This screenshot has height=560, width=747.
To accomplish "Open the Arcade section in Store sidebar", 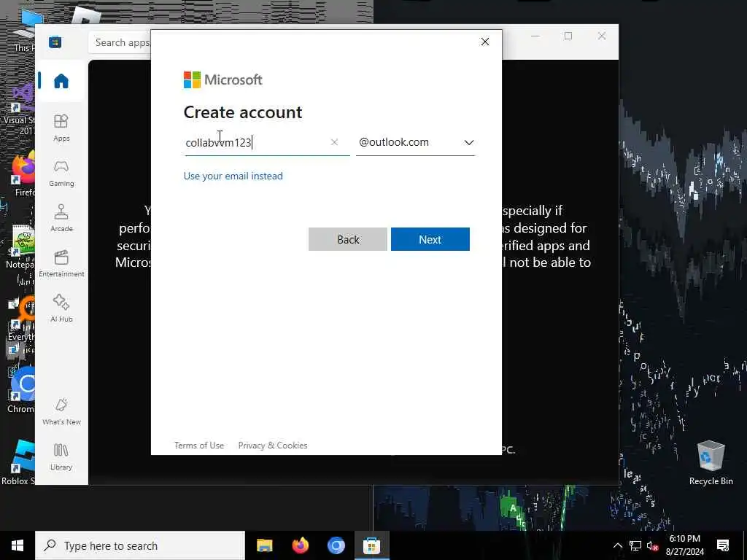I will 61,219.
